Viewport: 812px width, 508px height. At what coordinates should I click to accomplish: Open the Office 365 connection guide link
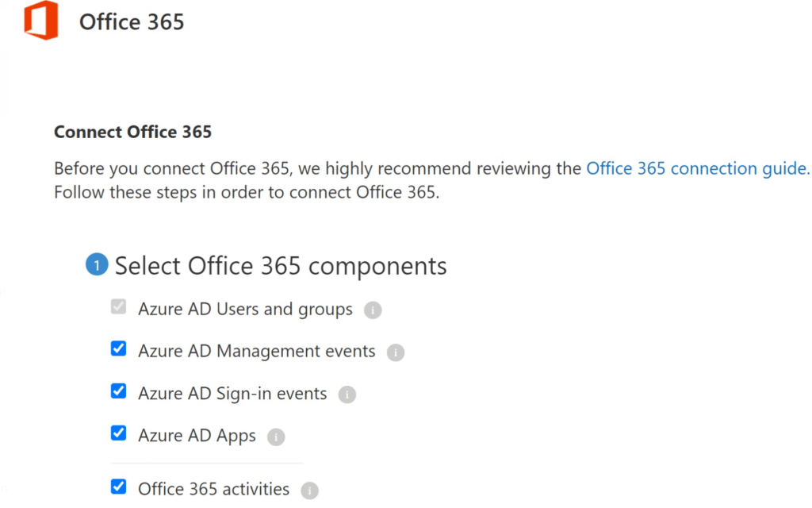(698, 168)
